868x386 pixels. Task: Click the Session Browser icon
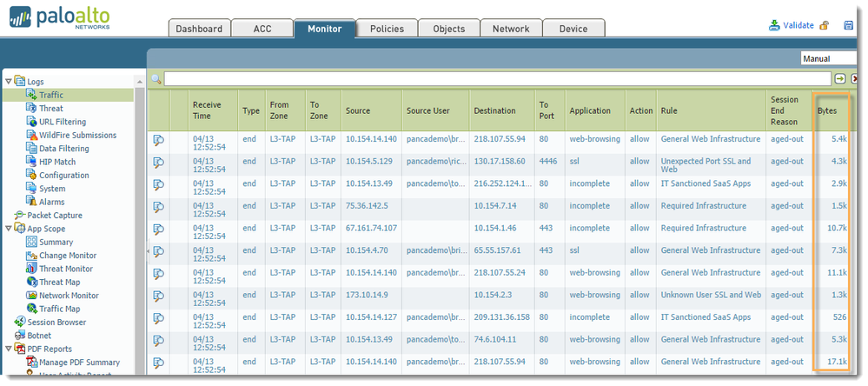20,322
